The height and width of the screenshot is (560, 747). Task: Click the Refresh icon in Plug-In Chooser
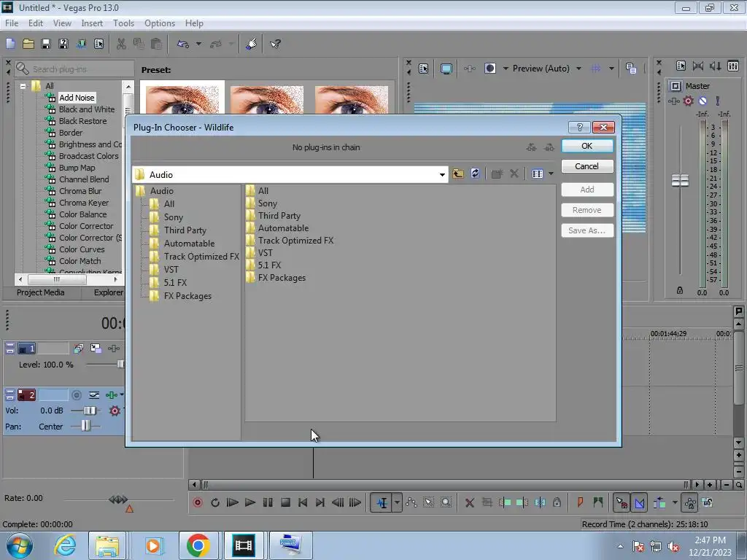coord(475,174)
